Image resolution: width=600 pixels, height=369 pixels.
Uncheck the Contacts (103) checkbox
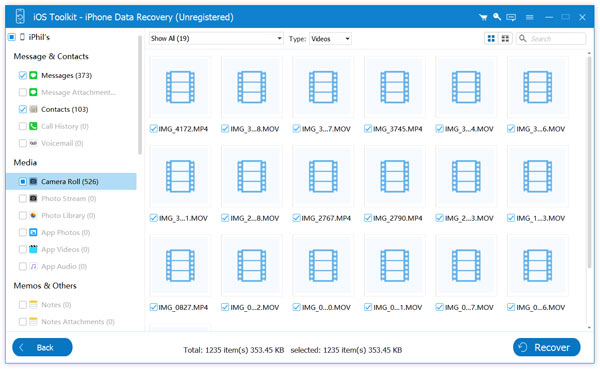click(23, 109)
